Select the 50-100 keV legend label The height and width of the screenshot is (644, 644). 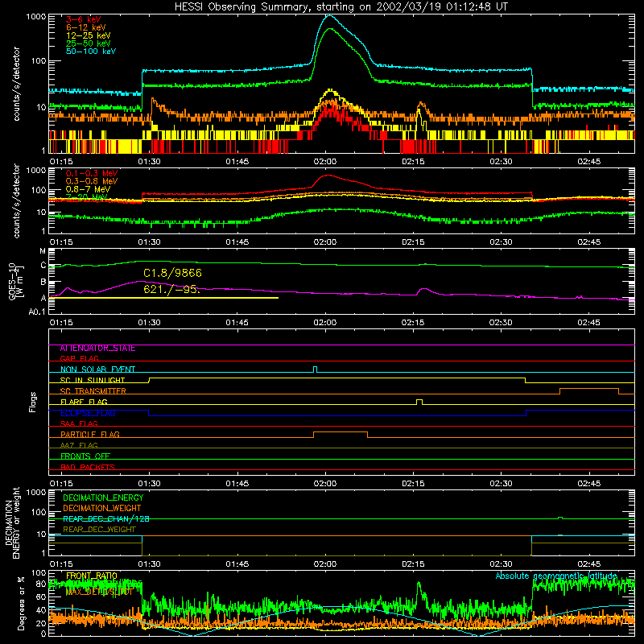click(90, 52)
